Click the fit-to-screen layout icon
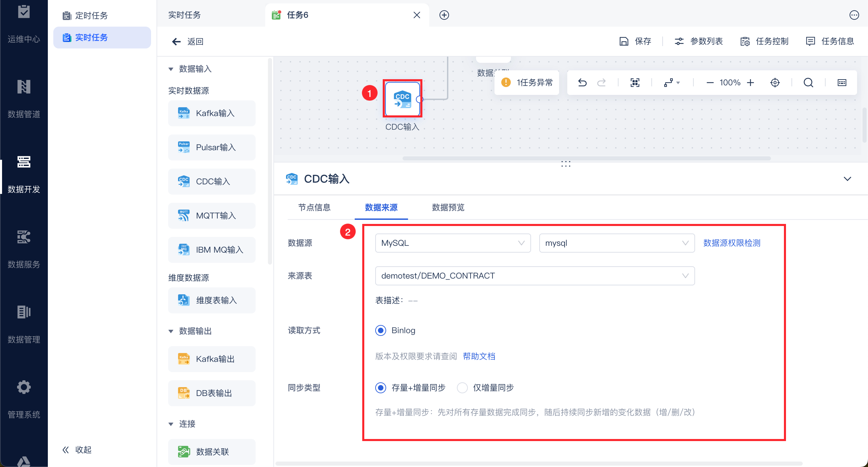Viewport: 868px width, 467px height. point(635,83)
